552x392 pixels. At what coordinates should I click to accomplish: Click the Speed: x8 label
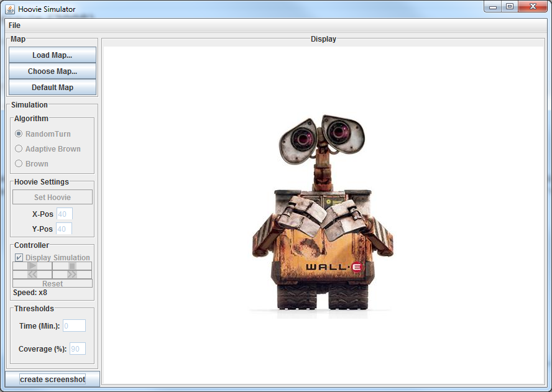tap(30, 293)
